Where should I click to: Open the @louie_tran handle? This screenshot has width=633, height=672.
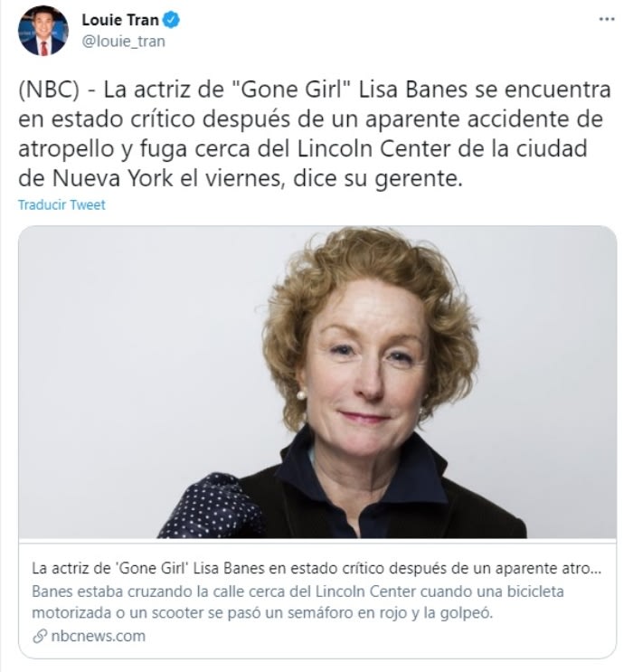[x=123, y=42]
